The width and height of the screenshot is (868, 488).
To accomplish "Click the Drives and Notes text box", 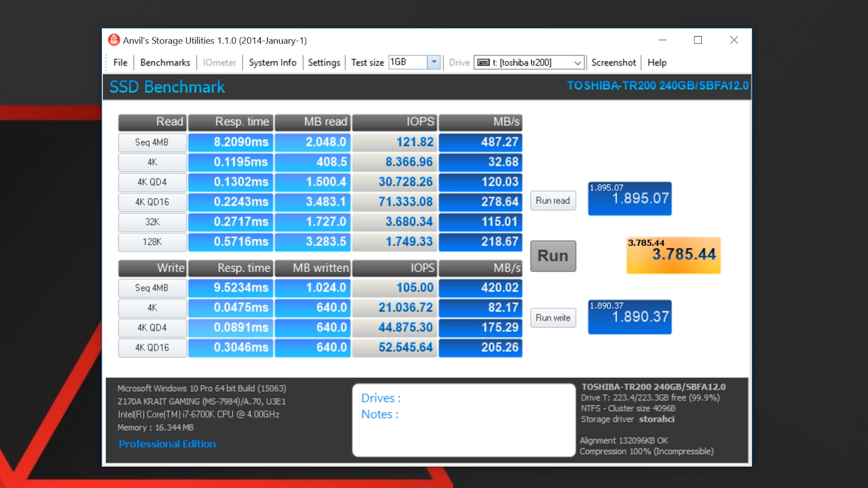I will pyautogui.click(x=464, y=420).
